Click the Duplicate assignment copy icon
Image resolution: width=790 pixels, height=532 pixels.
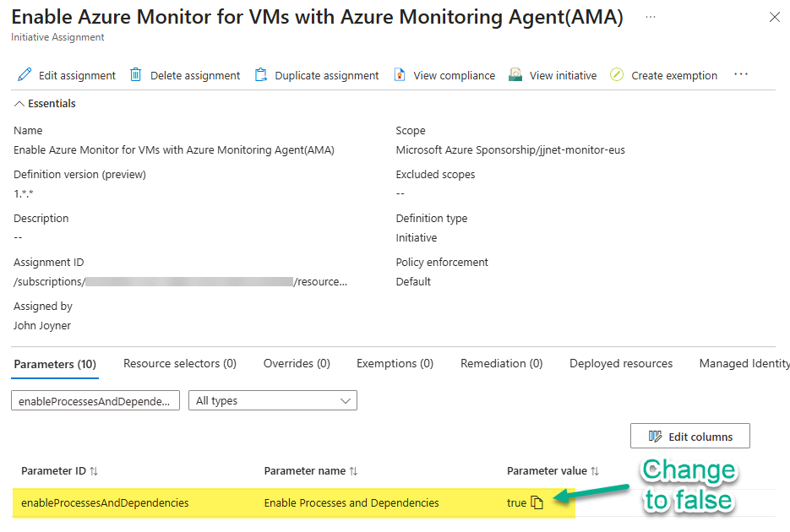tap(261, 75)
